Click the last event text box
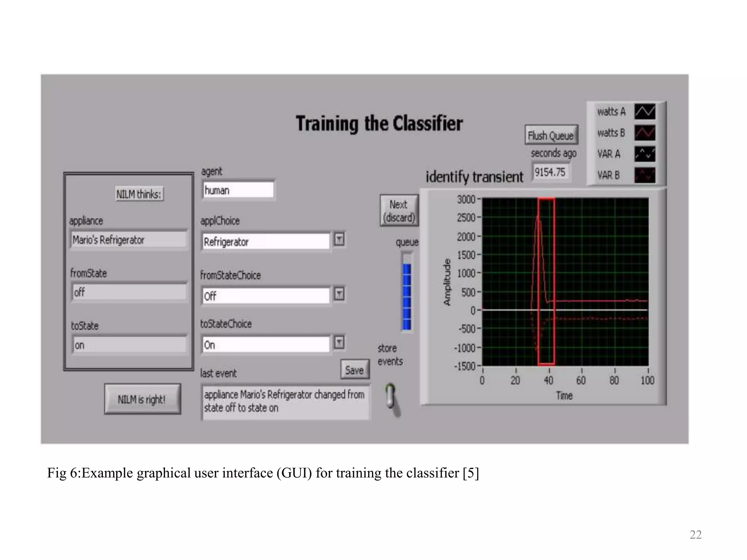This screenshot has height=560, width=747. (x=285, y=402)
